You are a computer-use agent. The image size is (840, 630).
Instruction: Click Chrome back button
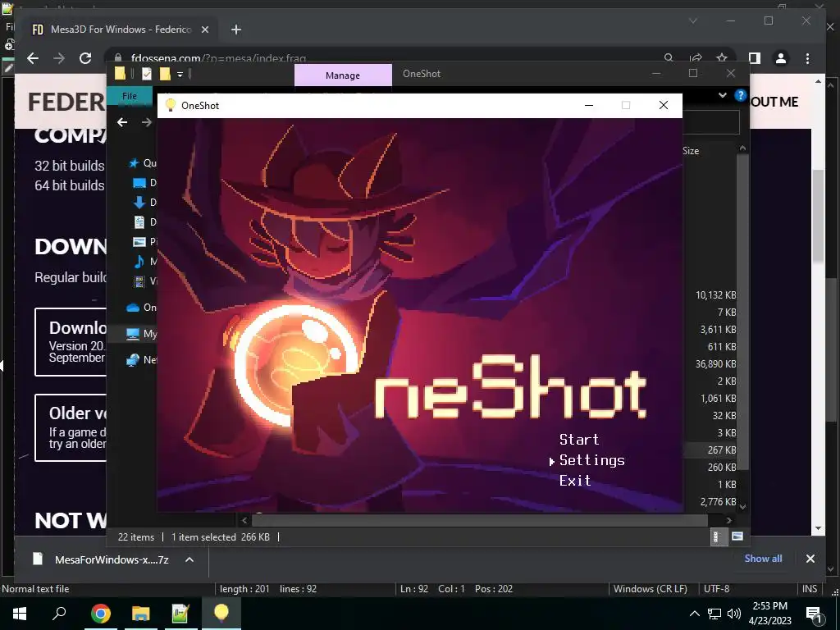33,58
